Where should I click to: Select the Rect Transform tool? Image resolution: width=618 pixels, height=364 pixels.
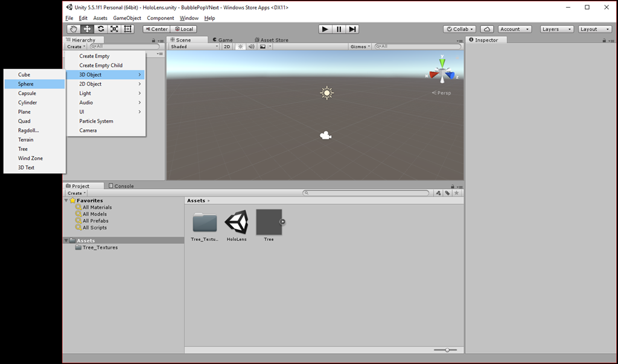pos(128,29)
